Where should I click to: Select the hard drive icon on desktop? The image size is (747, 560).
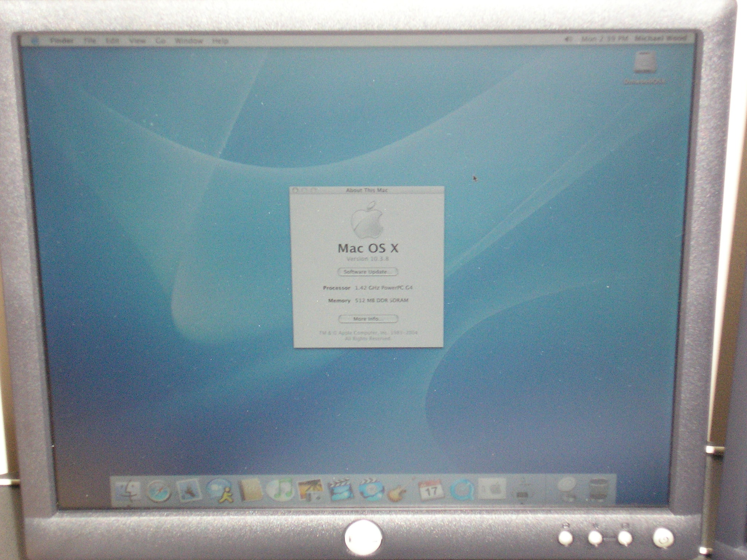[x=645, y=63]
